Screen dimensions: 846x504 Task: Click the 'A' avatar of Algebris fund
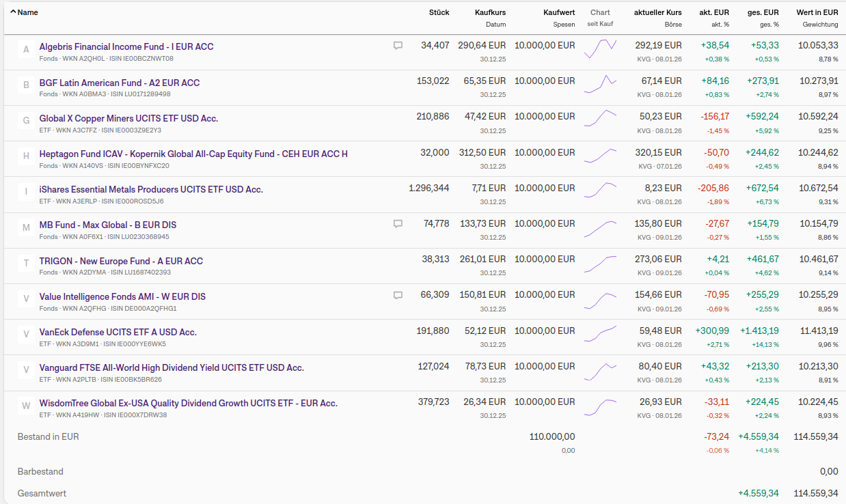pyautogui.click(x=26, y=49)
